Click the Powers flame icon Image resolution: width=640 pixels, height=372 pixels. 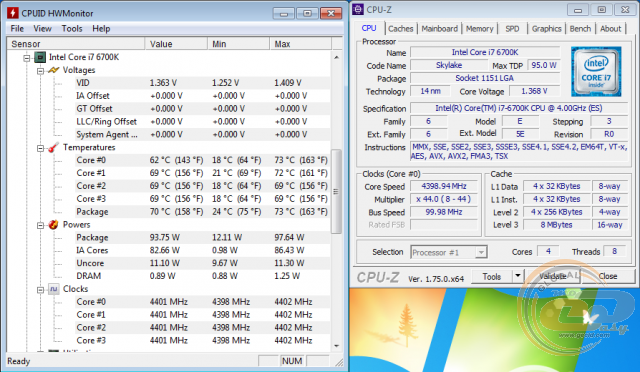click(x=53, y=225)
